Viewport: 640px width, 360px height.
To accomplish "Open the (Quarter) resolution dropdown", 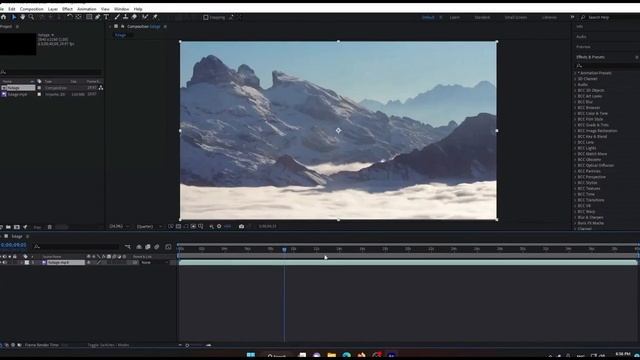I will click(x=149, y=227).
